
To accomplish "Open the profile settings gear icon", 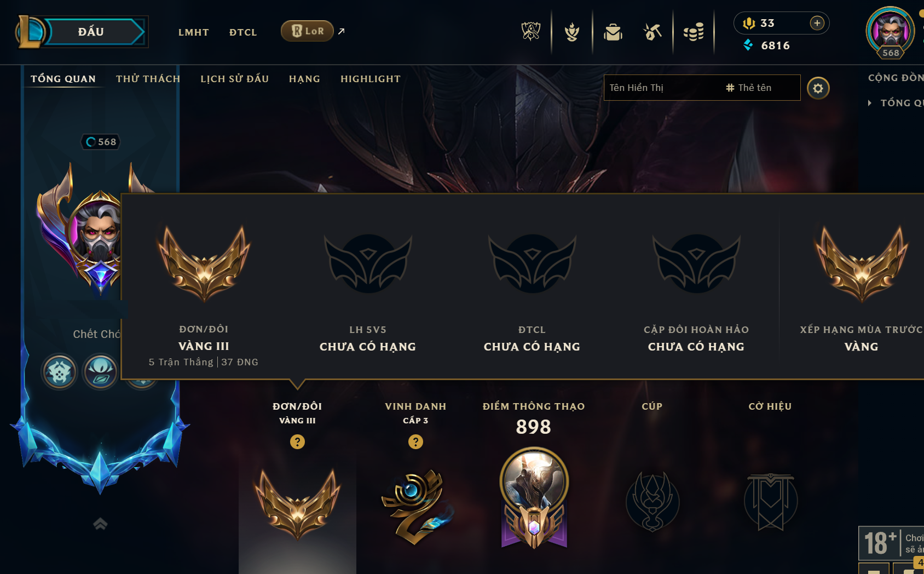I will pos(818,88).
